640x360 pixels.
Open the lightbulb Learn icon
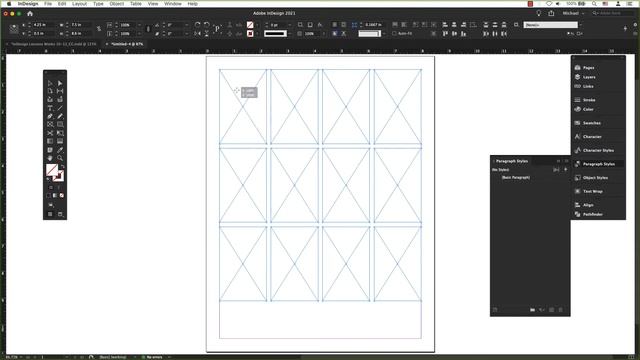coord(539,13)
